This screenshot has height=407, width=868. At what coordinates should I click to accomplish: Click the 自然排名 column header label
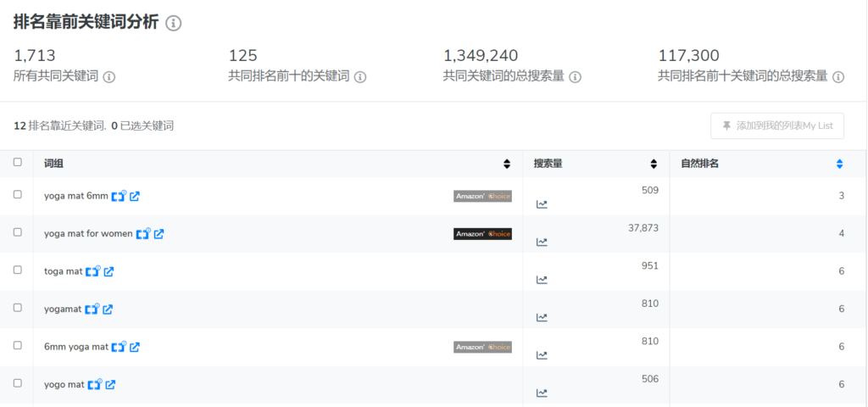tap(700, 164)
